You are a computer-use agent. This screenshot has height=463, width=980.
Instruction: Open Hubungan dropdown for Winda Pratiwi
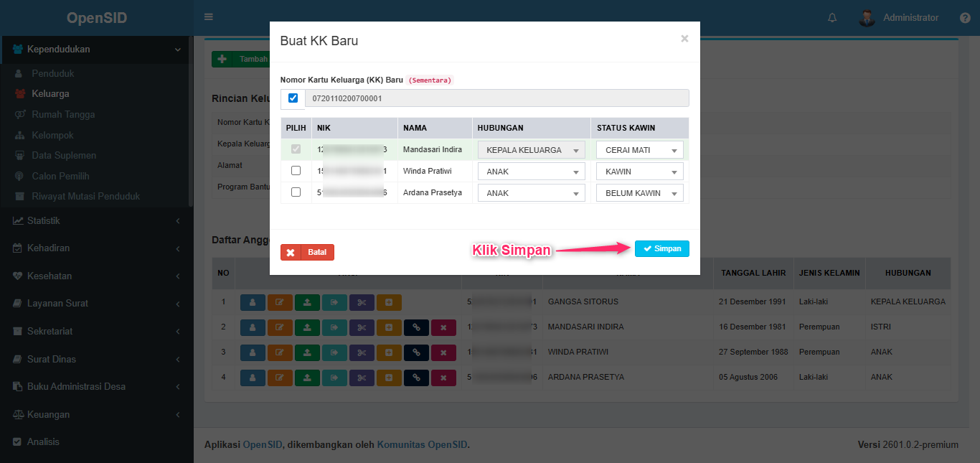click(x=531, y=172)
